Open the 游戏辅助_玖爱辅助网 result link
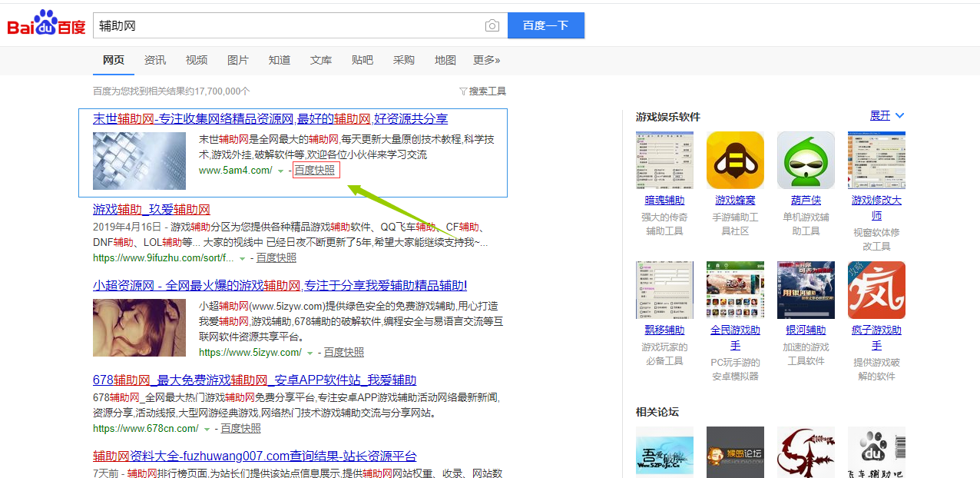 pyautogui.click(x=151, y=209)
